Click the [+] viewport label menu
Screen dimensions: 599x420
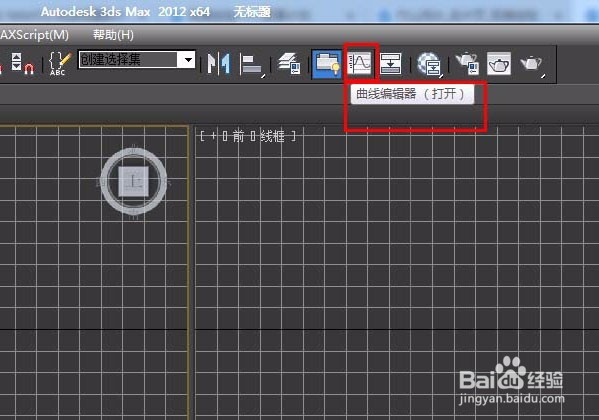point(214,136)
